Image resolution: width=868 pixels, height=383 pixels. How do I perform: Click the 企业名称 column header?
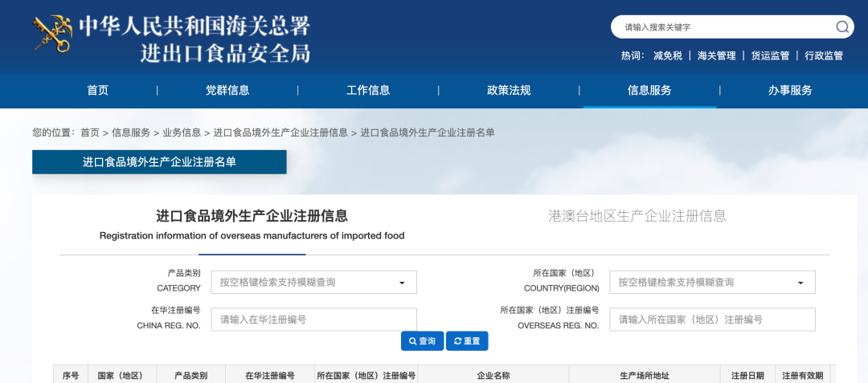click(493, 376)
